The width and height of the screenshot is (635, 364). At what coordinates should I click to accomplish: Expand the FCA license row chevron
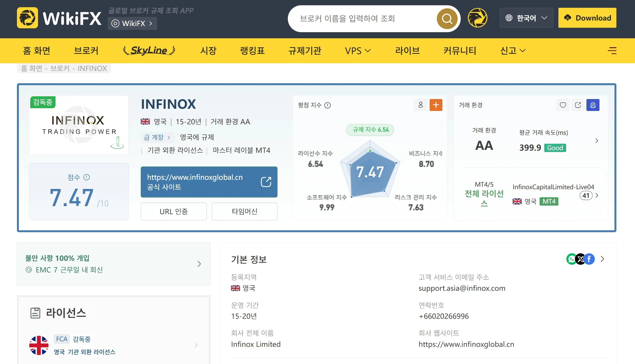coord(196,345)
